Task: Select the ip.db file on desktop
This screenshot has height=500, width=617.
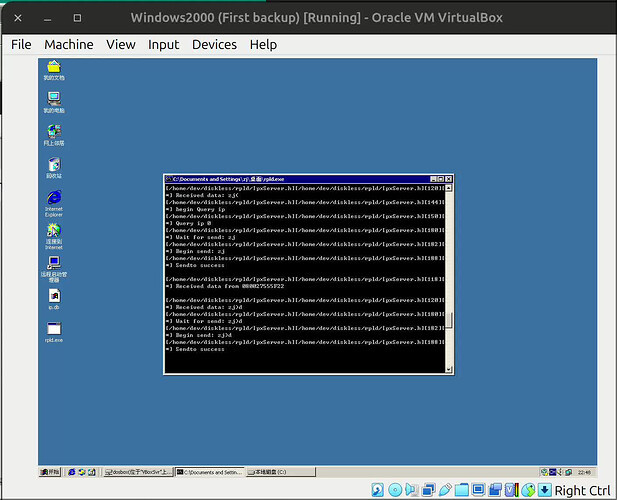Action: point(54,299)
